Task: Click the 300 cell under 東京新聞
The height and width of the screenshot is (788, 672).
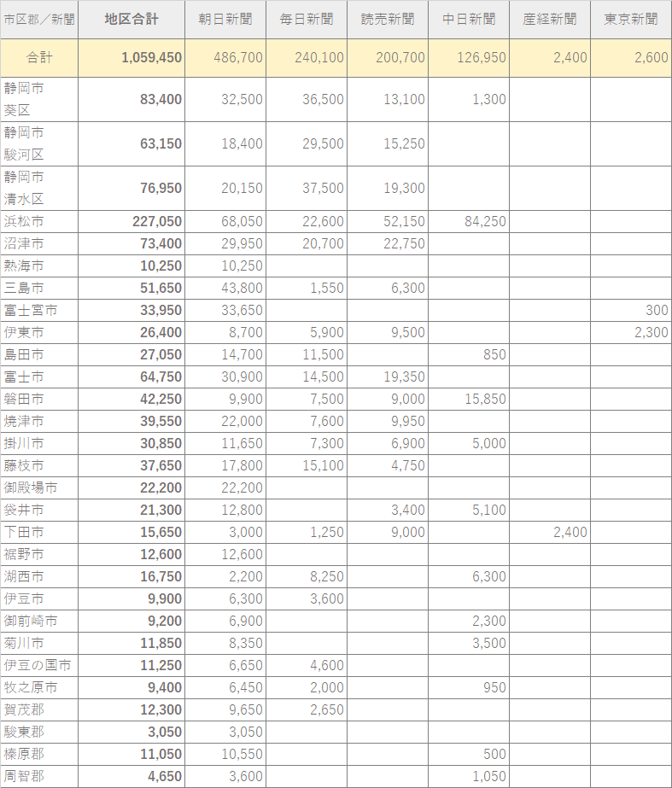Action: pyautogui.click(x=631, y=310)
